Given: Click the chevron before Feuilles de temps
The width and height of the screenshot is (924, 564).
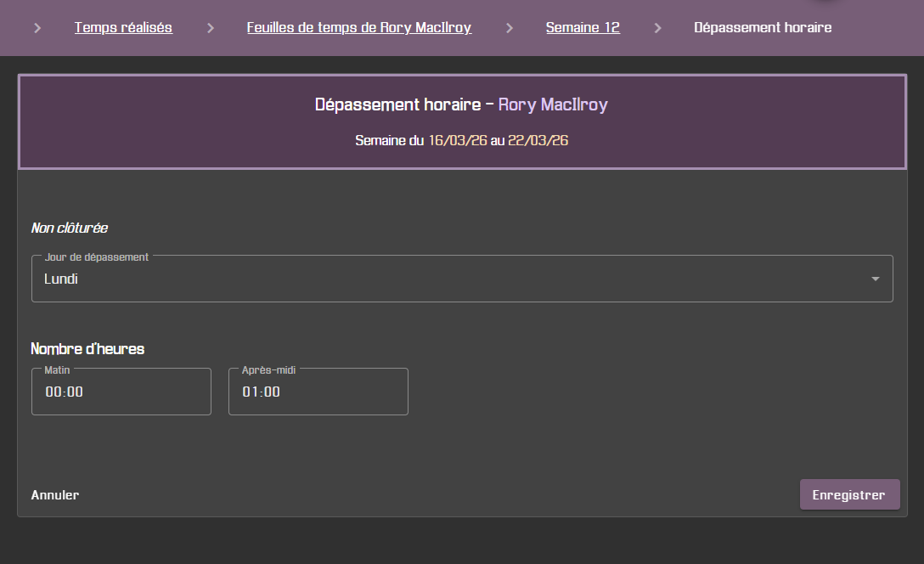Looking at the screenshot, I should click(211, 28).
